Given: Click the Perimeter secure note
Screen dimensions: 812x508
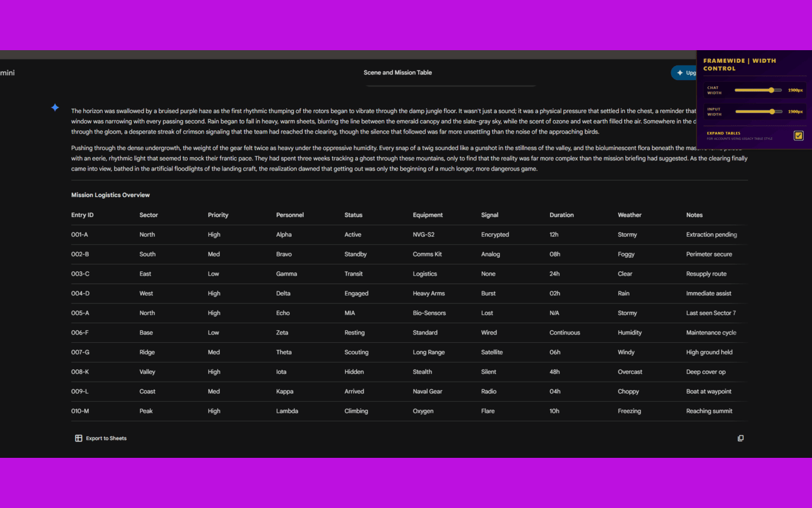Looking at the screenshot, I should (x=709, y=255).
